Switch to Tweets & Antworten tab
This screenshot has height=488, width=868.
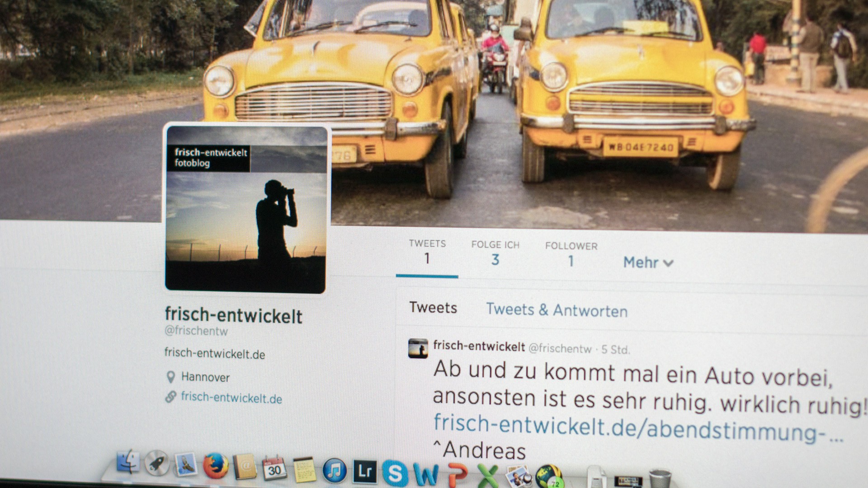[x=557, y=310]
